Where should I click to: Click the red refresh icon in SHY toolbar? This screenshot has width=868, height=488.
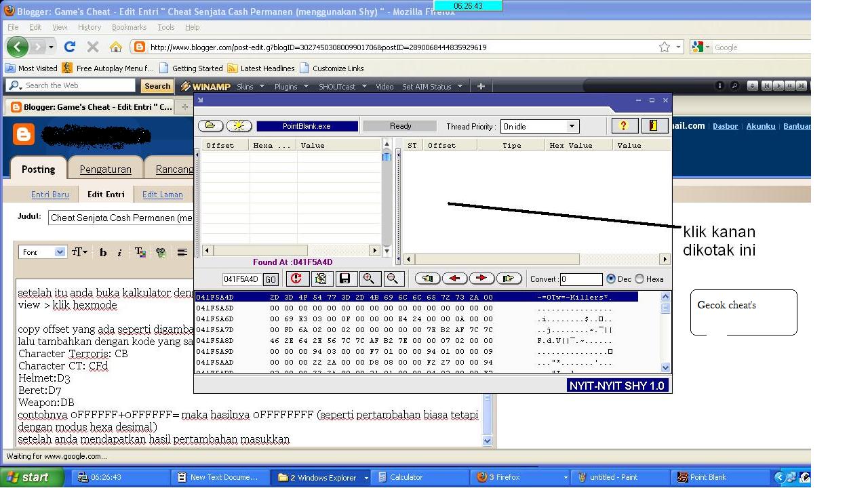[296, 279]
